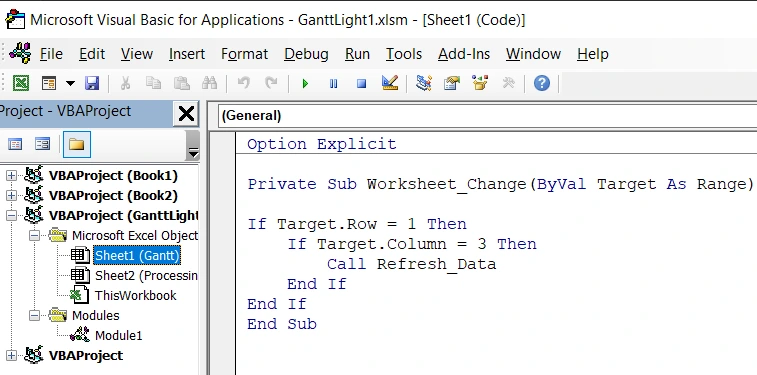This screenshot has width=757, height=375.
Task: Select ThisWorkbook in project tree
Action: tap(136, 295)
